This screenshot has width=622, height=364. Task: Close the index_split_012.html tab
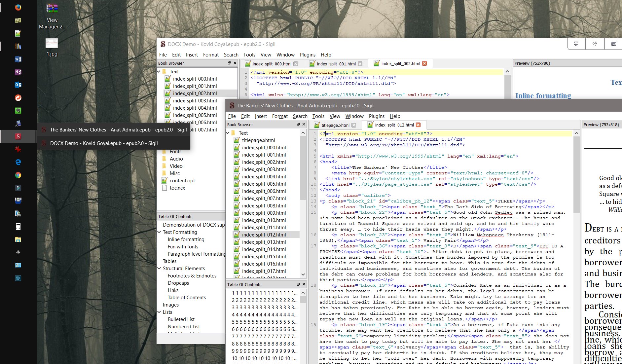(418, 125)
